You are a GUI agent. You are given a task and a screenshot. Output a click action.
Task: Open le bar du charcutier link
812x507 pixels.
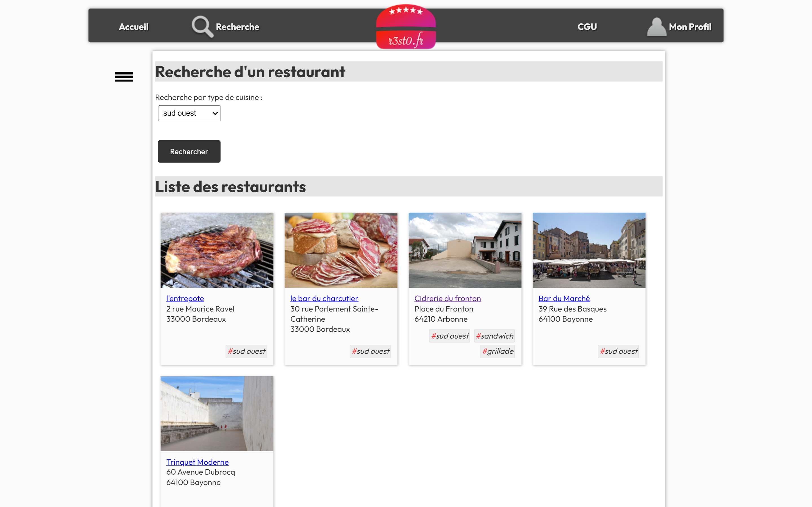pyautogui.click(x=324, y=298)
